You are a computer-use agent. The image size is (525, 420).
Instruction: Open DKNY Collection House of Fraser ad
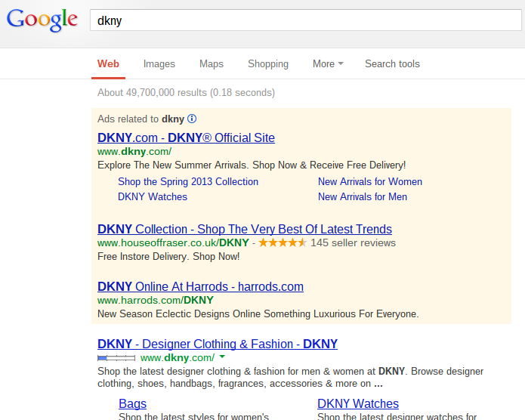coord(245,229)
